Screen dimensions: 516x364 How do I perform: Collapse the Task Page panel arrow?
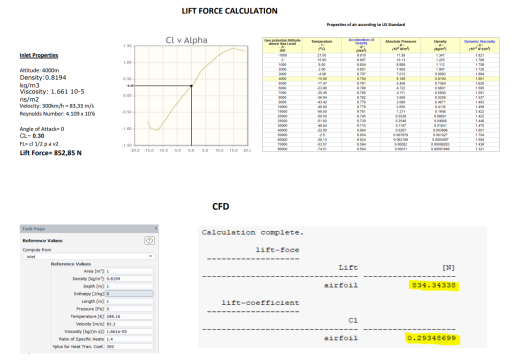pos(156,229)
